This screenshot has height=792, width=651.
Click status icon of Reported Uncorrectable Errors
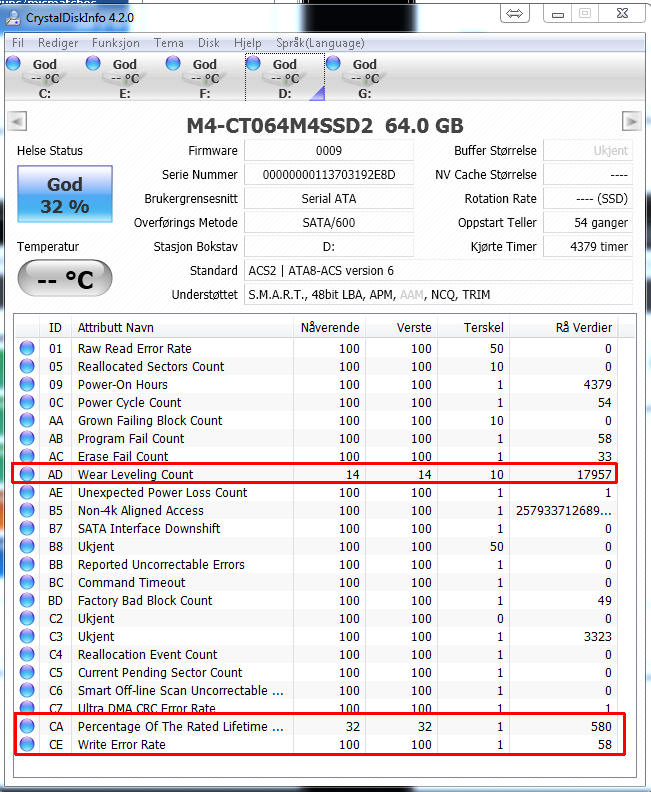point(27,564)
